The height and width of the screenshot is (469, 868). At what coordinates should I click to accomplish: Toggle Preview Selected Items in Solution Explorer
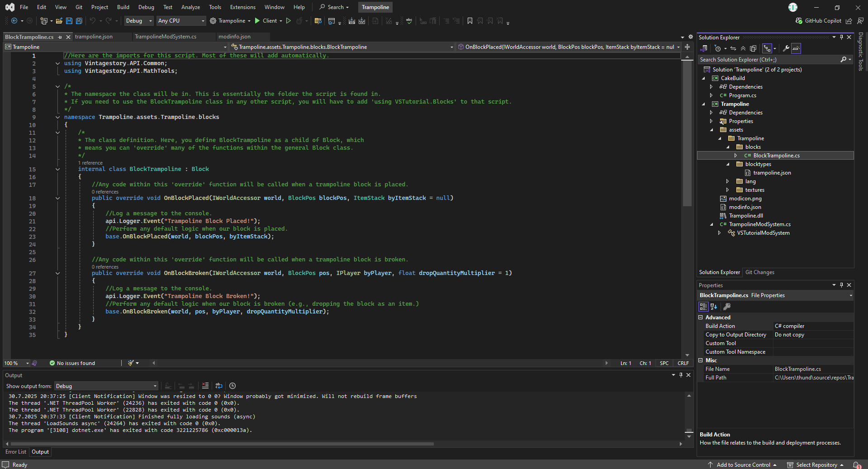click(796, 48)
